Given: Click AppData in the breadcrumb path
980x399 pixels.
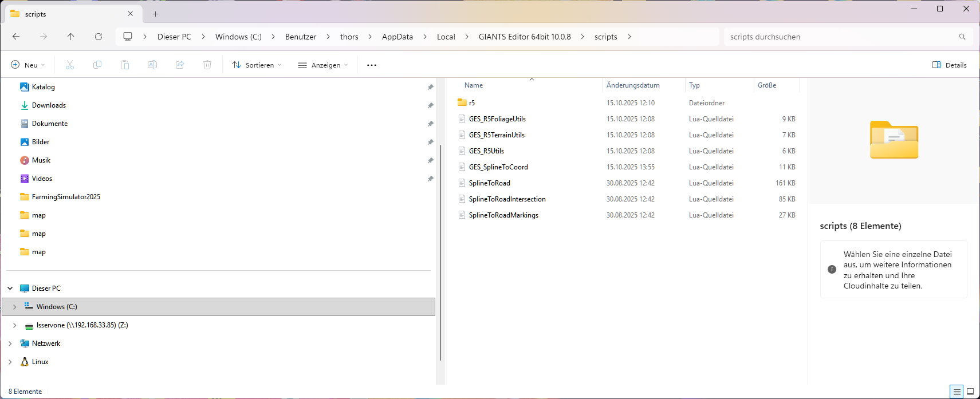Looking at the screenshot, I should [x=397, y=37].
